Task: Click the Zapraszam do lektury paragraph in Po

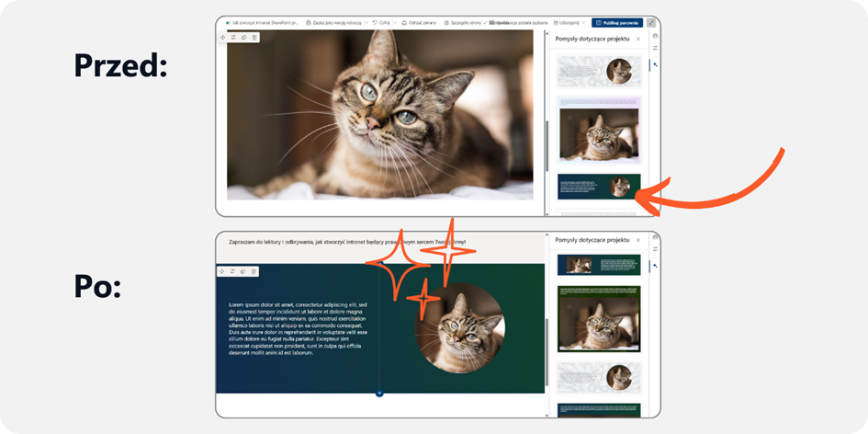Action: 347,242
